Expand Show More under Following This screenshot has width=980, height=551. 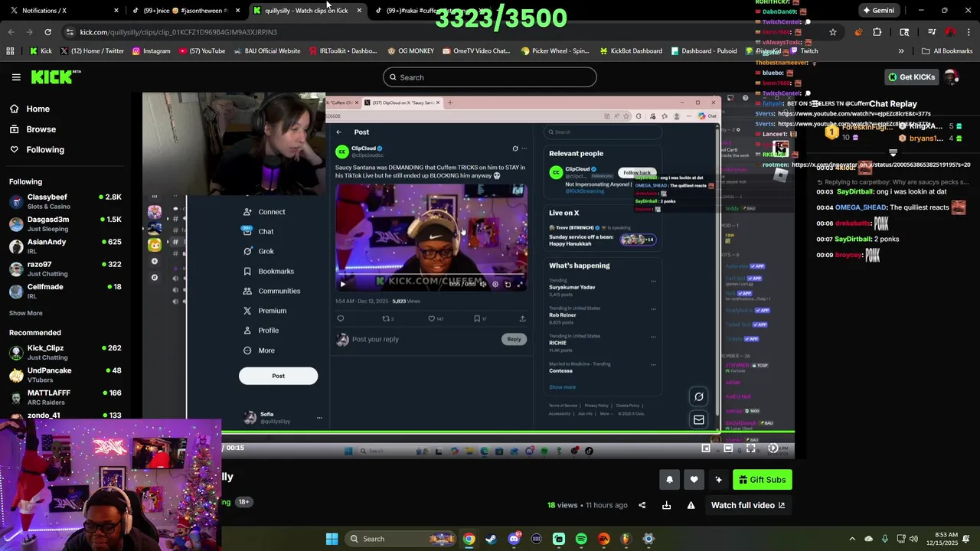tap(26, 313)
